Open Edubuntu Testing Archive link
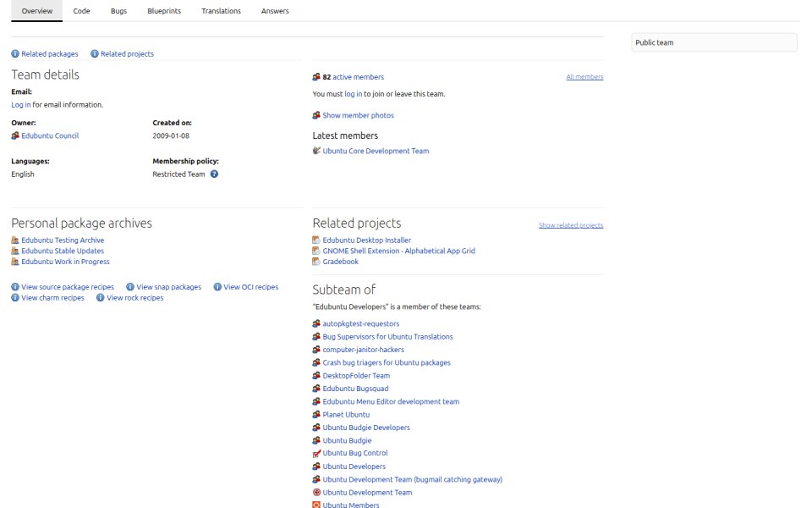The image size is (812, 508). [63, 240]
